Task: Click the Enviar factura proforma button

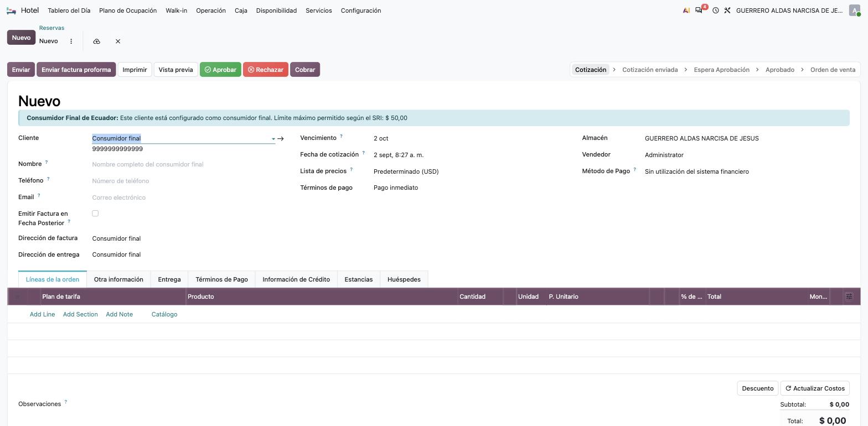Action: click(76, 70)
